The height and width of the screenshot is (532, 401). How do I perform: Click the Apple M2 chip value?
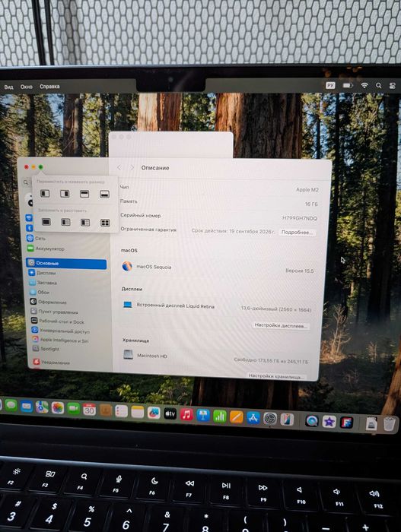[307, 190]
